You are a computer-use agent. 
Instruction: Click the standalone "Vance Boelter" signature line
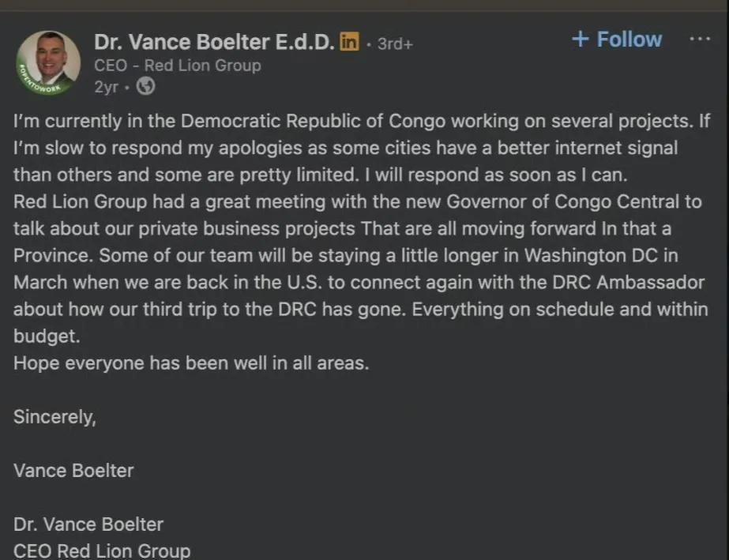pos(73,471)
